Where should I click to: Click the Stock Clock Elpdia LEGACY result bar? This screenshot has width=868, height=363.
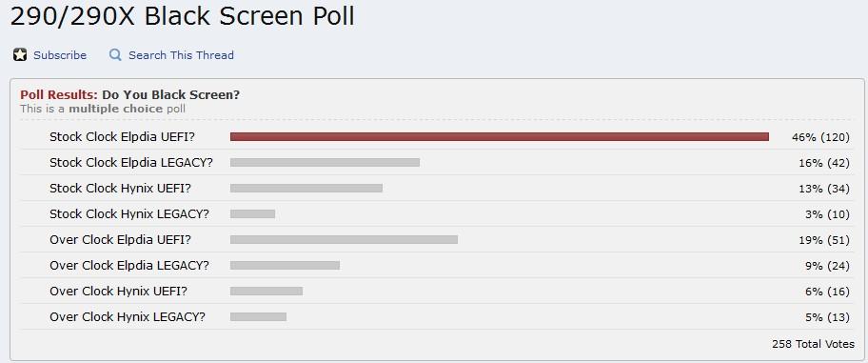[325, 162]
